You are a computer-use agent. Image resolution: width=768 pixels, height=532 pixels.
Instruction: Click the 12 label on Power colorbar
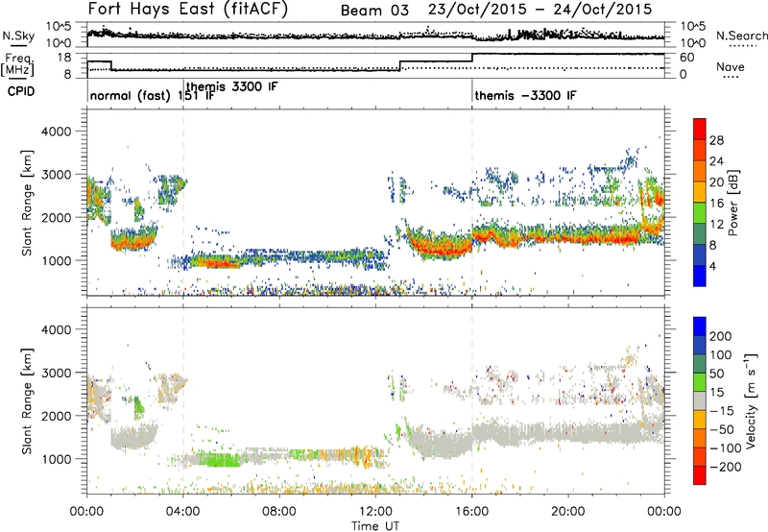[x=716, y=224]
